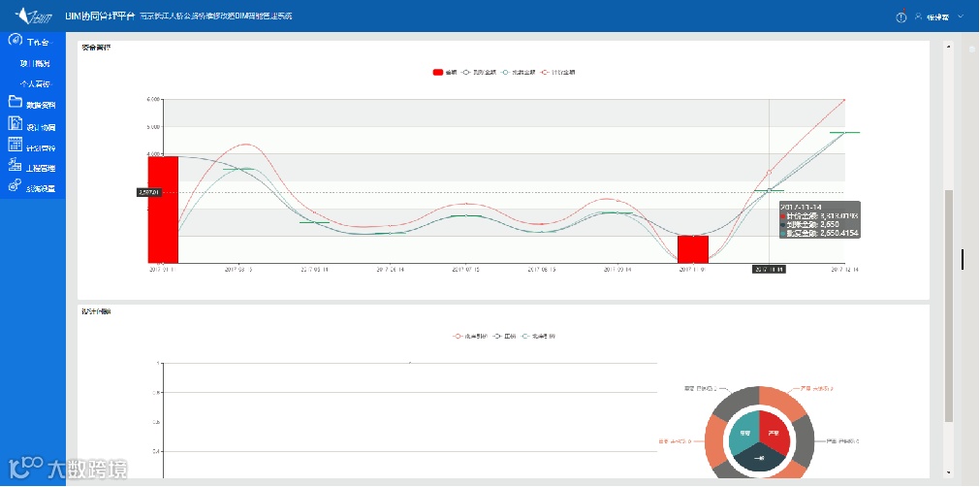Expand the user account dropdown chevron
Viewport: 980px width, 487px height.
pyautogui.click(x=961, y=16)
